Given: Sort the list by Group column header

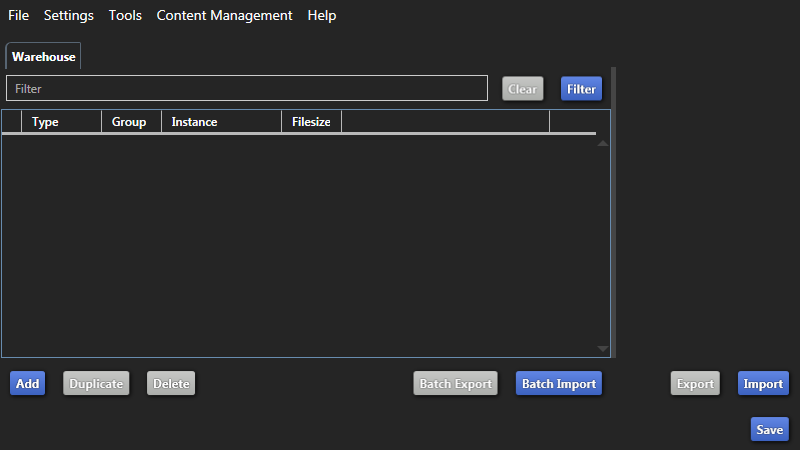Looking at the screenshot, I should (x=129, y=122).
